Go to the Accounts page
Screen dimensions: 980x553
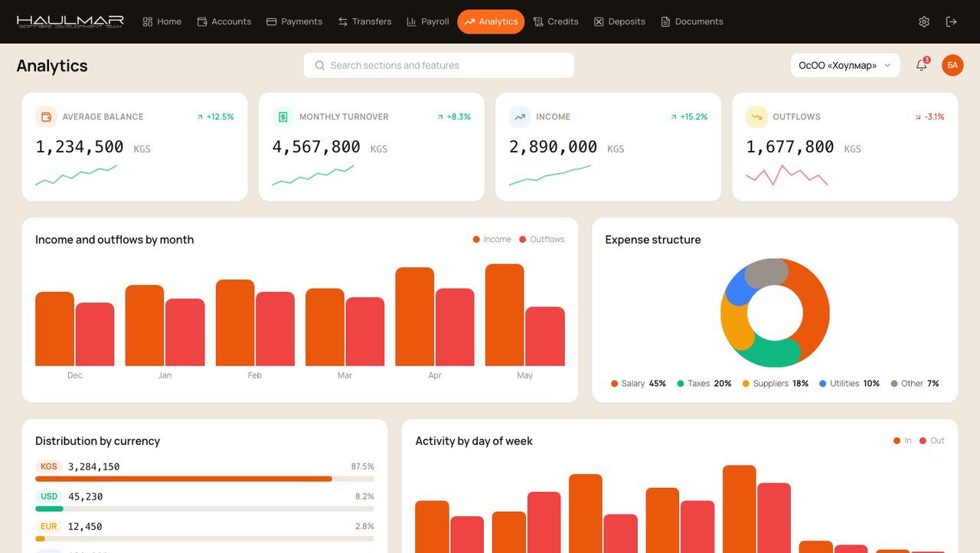[224, 21]
